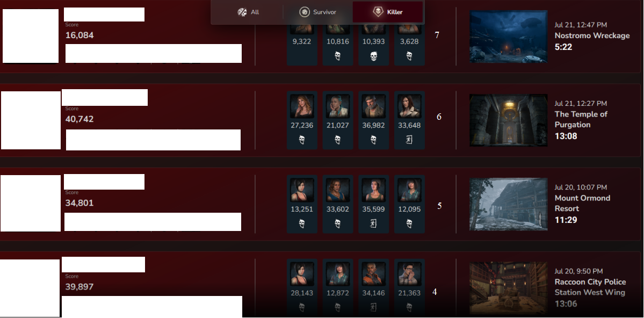This screenshot has width=644, height=318.
Task: Click the survivor portrait scoring 27,236
Action: 302,106
